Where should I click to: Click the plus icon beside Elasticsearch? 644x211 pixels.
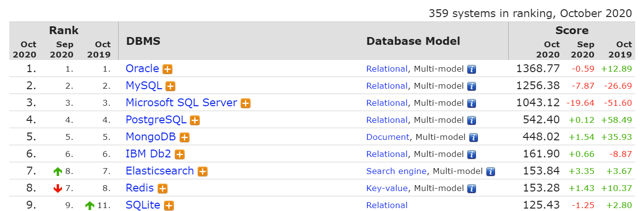[x=203, y=172]
